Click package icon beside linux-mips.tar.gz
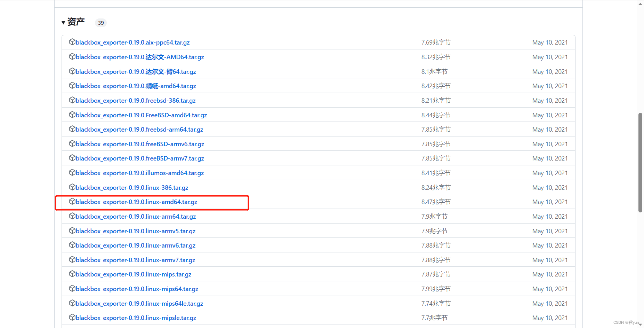 tap(72, 274)
